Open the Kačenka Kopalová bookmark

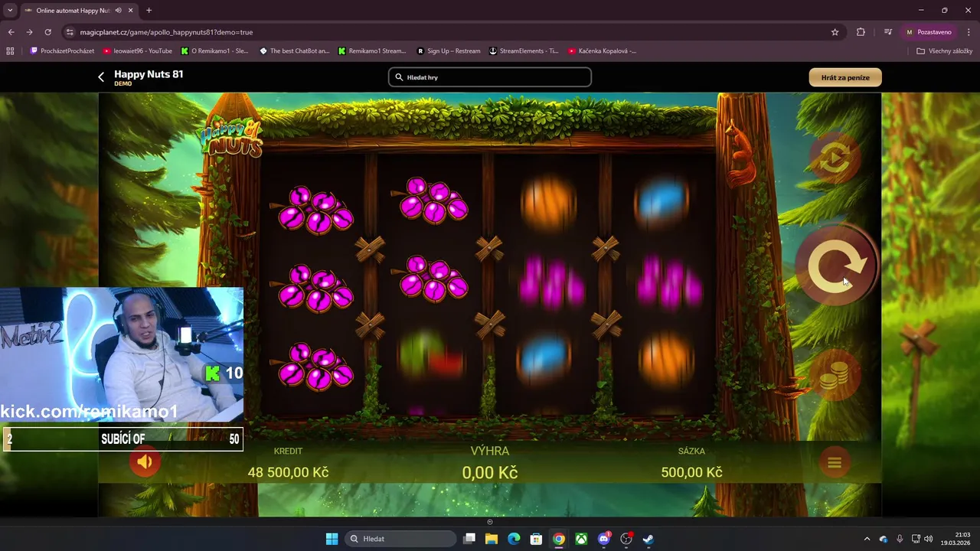coord(603,51)
